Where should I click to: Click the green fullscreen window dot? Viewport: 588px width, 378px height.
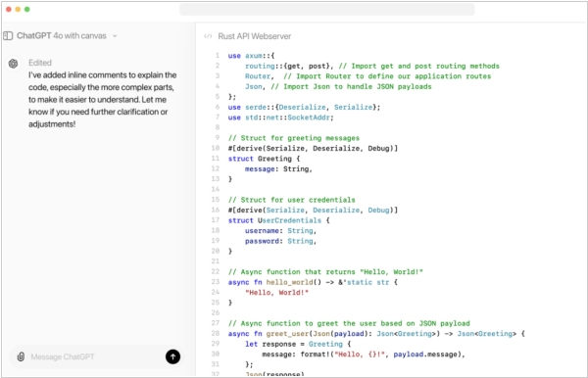click(x=27, y=10)
